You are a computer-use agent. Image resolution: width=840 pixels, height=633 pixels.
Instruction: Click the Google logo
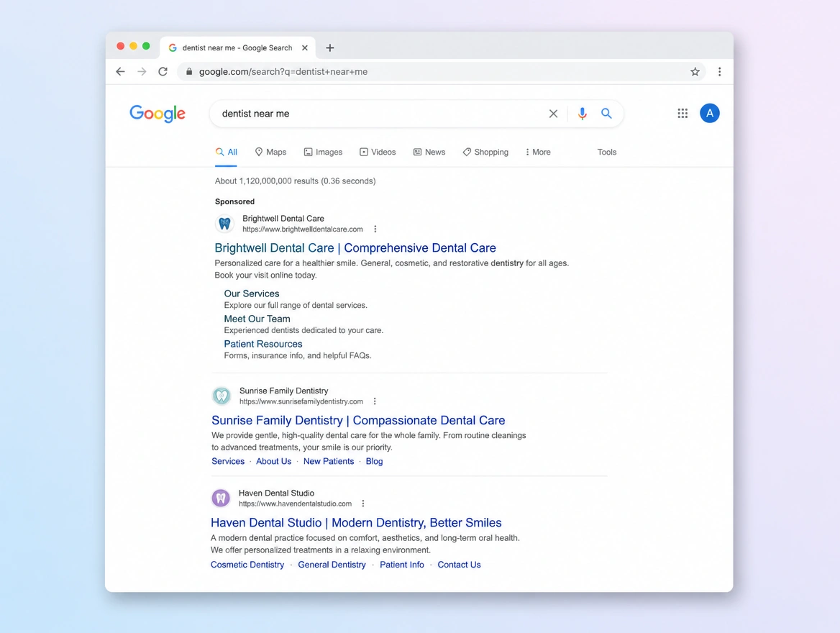coord(157,113)
